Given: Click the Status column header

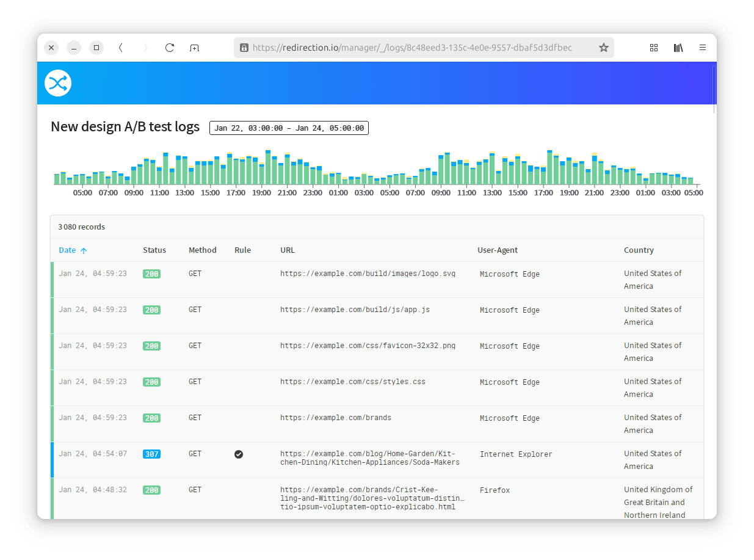Looking at the screenshot, I should [x=154, y=250].
